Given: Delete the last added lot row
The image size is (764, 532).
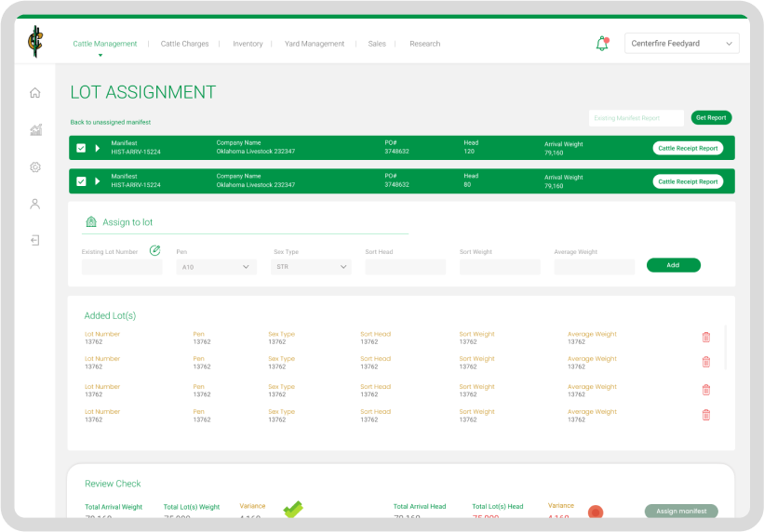Looking at the screenshot, I should 705,415.
